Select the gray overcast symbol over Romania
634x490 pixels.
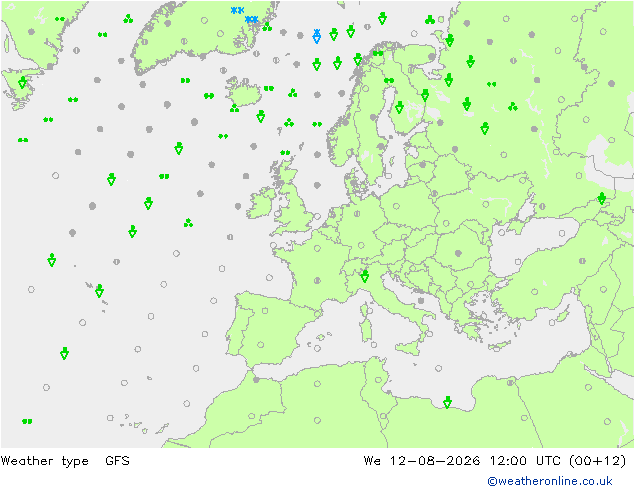pos(458,253)
